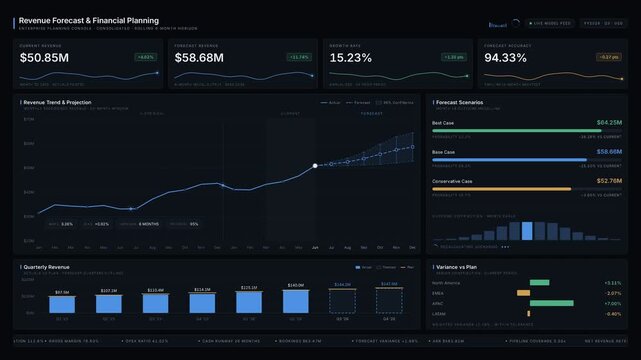The width and height of the screenshot is (641, 360).
Task: Click the Revenue Forecast & Financial Planning title
Action: (89, 20)
